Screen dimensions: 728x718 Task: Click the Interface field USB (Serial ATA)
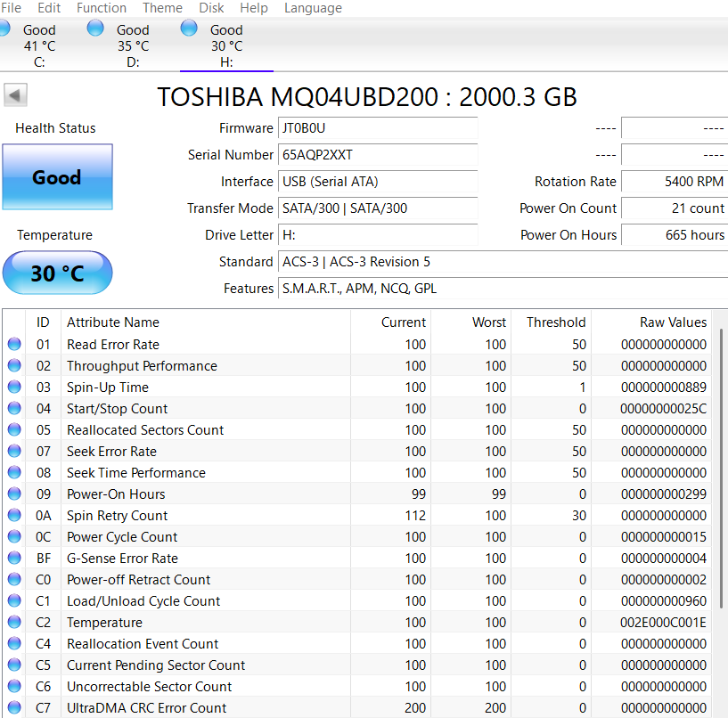click(x=378, y=182)
